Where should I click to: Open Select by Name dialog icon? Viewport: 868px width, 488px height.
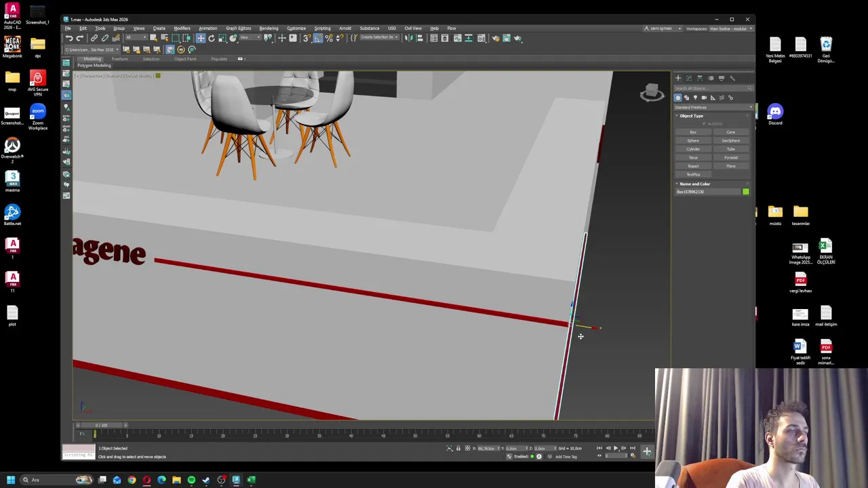164,38
